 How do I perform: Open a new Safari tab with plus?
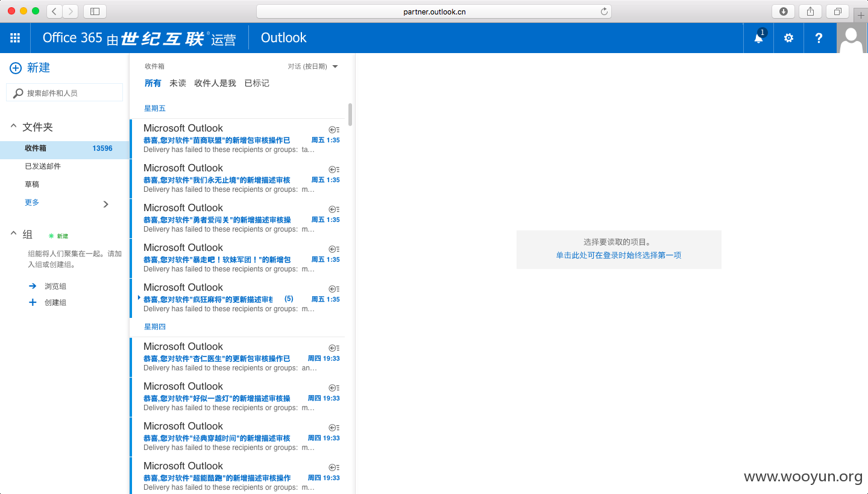[x=861, y=16]
